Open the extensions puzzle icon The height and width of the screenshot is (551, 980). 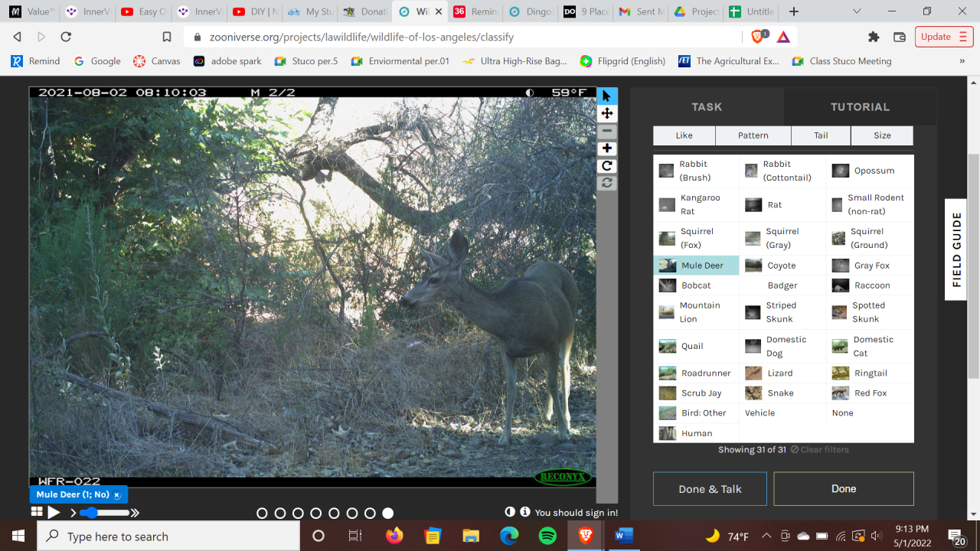[x=874, y=37]
